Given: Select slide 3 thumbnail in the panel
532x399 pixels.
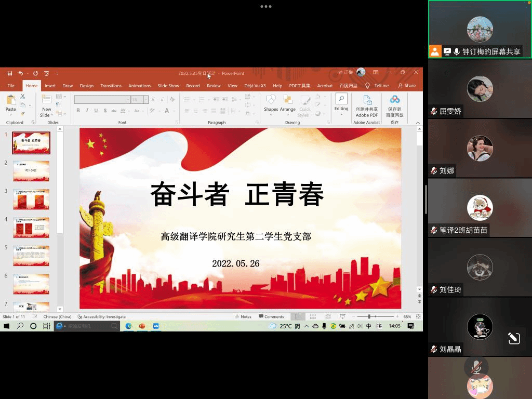Looking at the screenshot, I should pos(31,199).
